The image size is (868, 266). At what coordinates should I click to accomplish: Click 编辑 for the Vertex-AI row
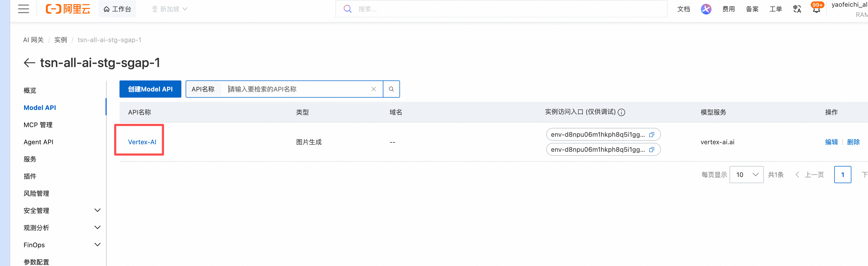(x=831, y=142)
